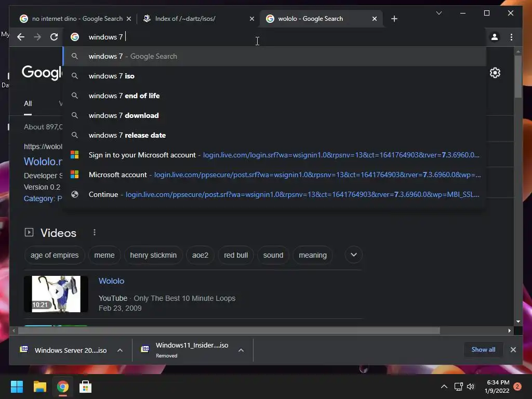Open the Chrome profile icon
This screenshot has width=532, height=399.
pyautogui.click(x=495, y=37)
